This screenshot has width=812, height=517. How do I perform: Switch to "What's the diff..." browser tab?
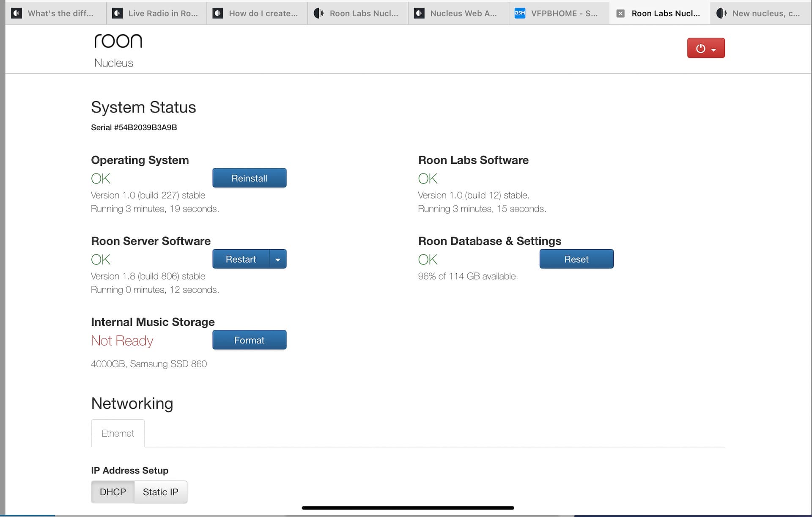point(55,13)
